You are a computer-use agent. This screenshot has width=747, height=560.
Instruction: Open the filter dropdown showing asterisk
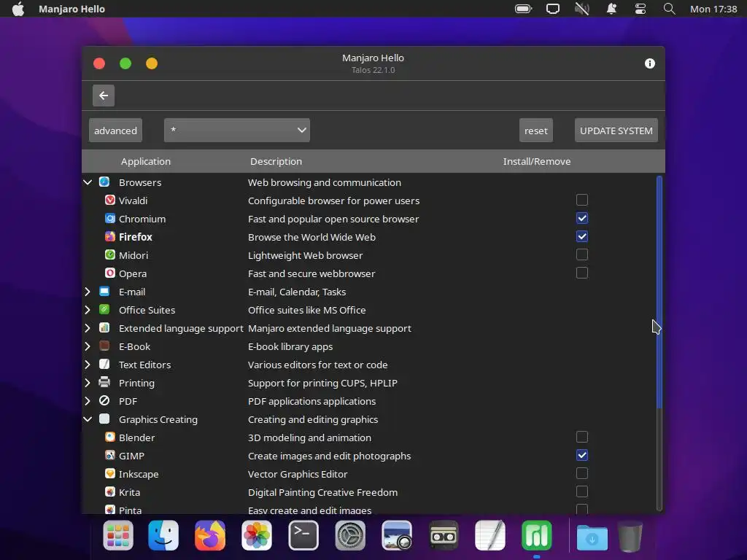pos(237,130)
